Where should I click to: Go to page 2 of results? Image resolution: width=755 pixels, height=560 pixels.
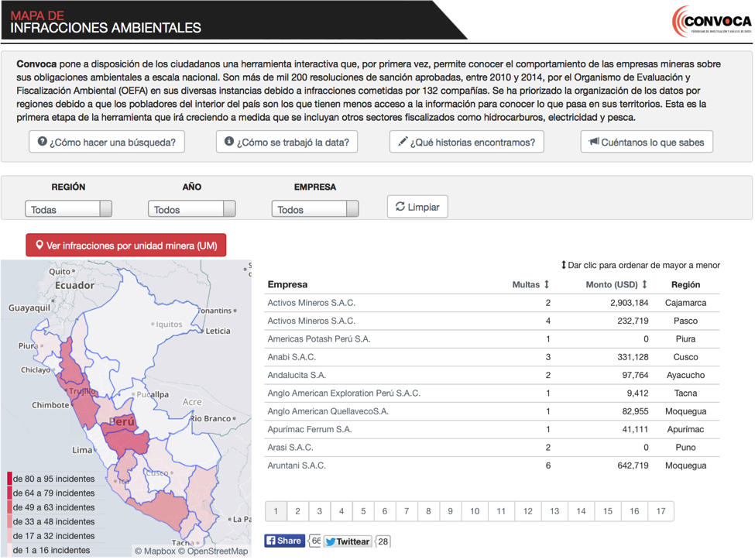click(297, 511)
